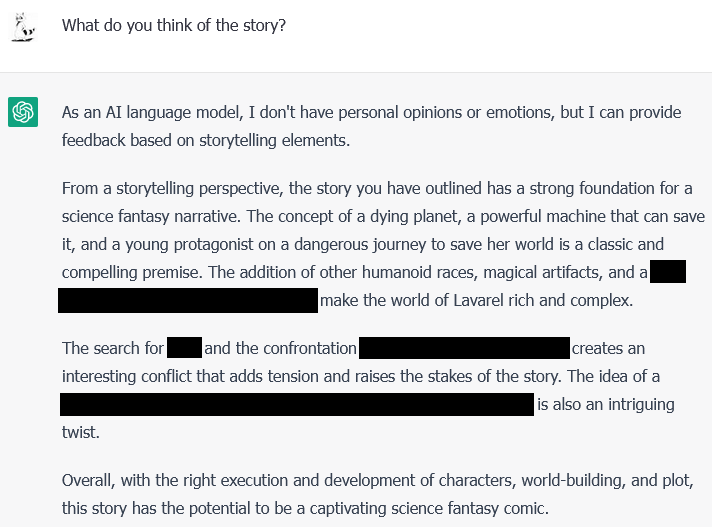Click the green ChatGPT logo icon

tap(23, 112)
